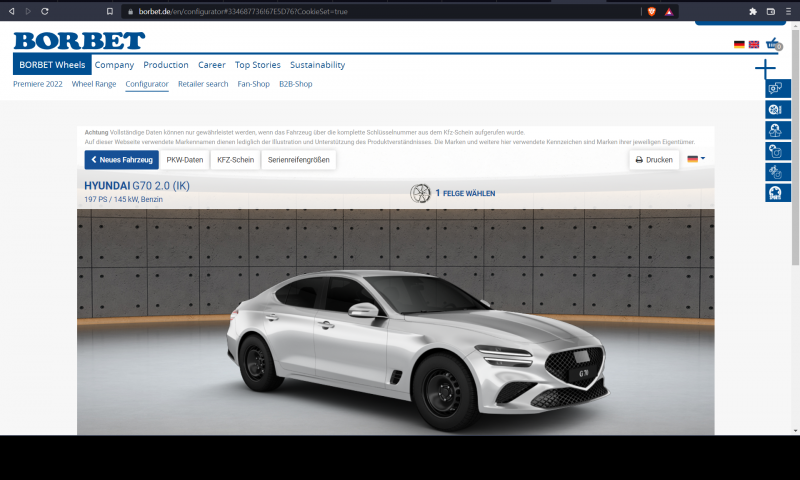Open the browser hamburger menu

(x=788, y=11)
